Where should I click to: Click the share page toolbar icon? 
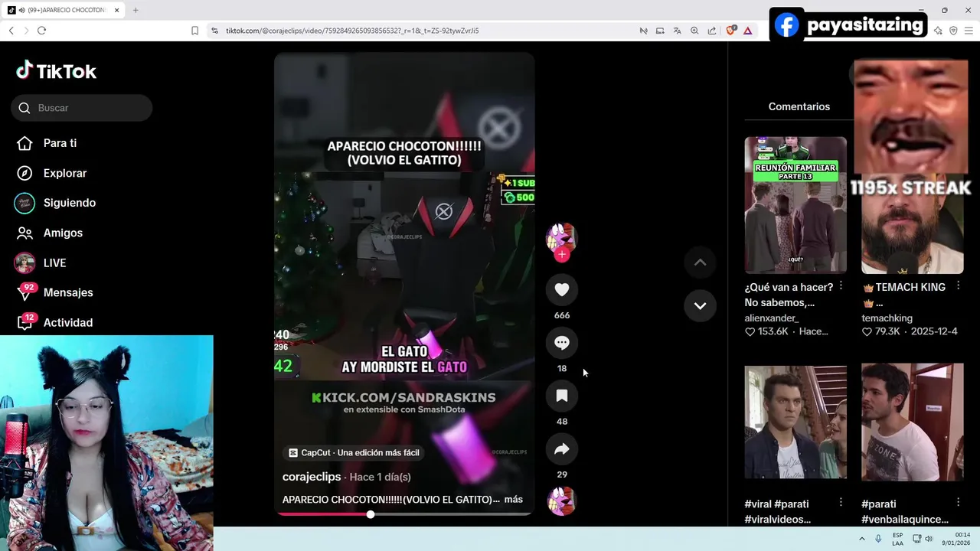pos(712,31)
